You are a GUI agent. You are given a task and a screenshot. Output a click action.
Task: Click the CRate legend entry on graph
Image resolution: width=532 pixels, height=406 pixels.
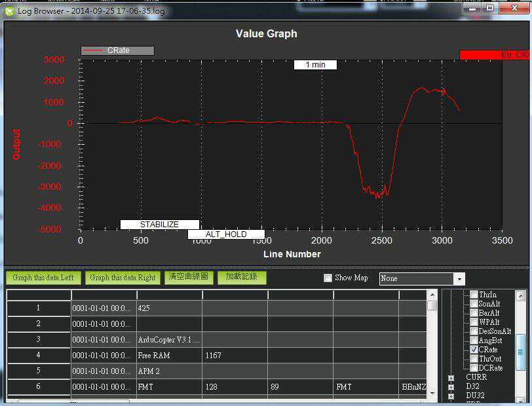pyautogui.click(x=118, y=50)
